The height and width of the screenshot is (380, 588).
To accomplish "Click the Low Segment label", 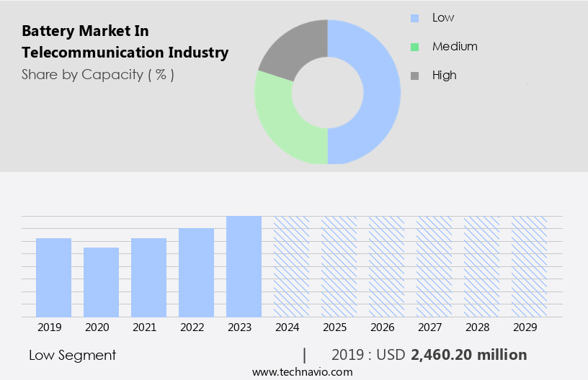I will tap(72, 355).
